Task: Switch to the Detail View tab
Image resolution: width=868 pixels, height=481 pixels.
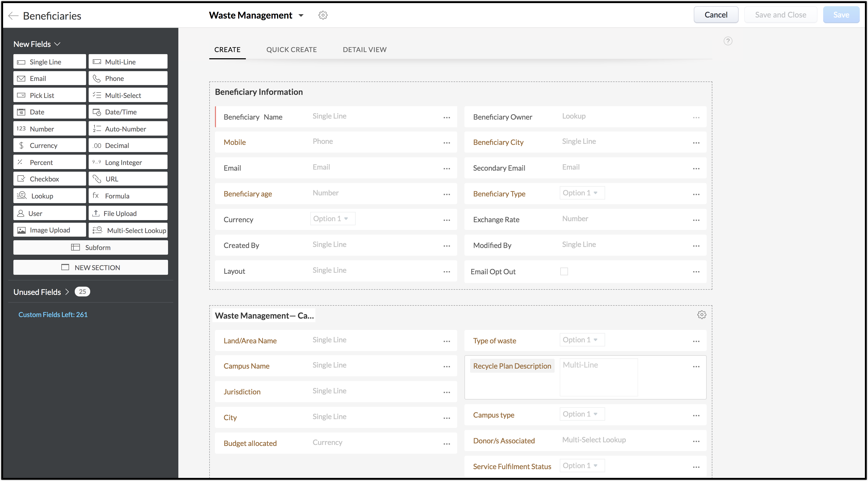Action: [364, 49]
